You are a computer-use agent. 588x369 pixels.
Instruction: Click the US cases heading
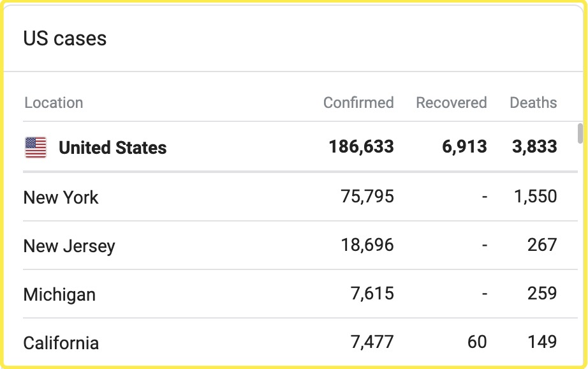point(65,38)
